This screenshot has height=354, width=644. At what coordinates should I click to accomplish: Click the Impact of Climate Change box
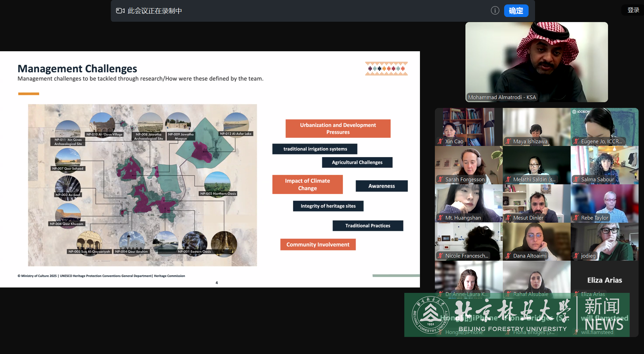307,185
